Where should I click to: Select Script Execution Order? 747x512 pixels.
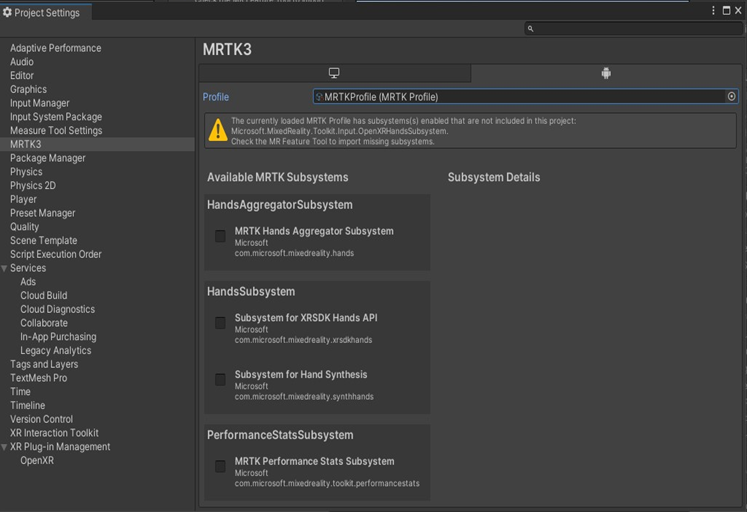tap(56, 254)
